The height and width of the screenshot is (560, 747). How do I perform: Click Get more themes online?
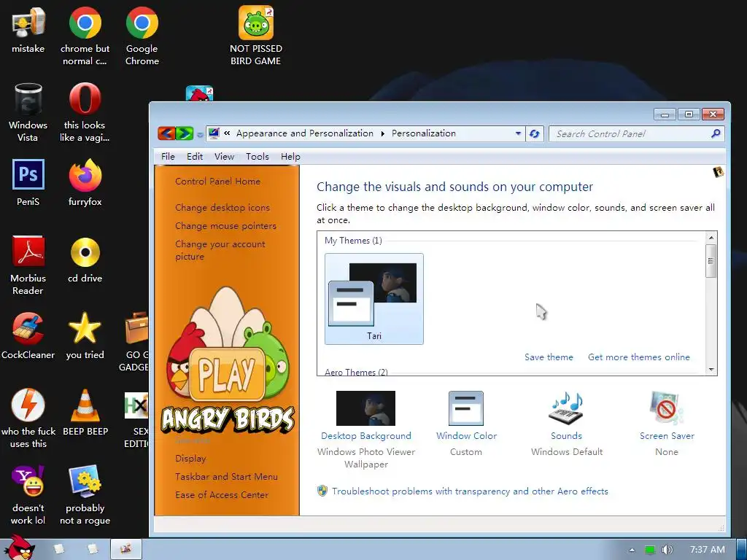pos(639,357)
